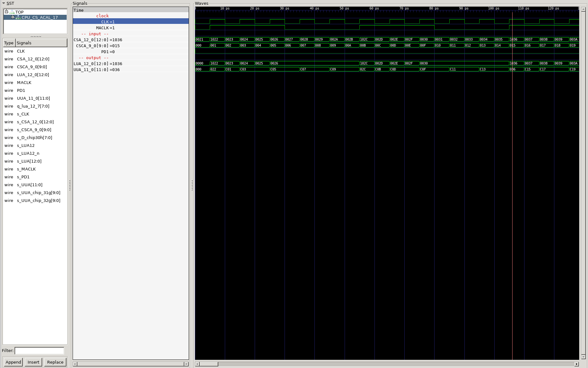This screenshot has width=588, height=368.
Task: Select wire CLK in the signal list
Action: (x=35, y=51)
